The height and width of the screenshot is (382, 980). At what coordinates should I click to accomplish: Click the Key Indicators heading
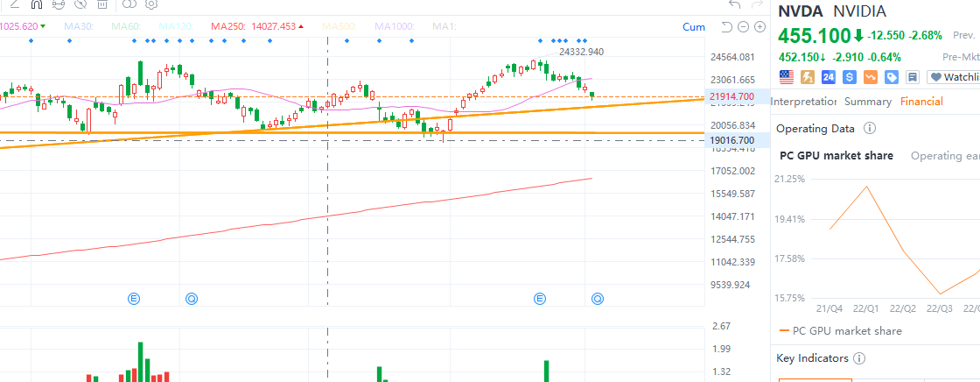tap(812, 358)
